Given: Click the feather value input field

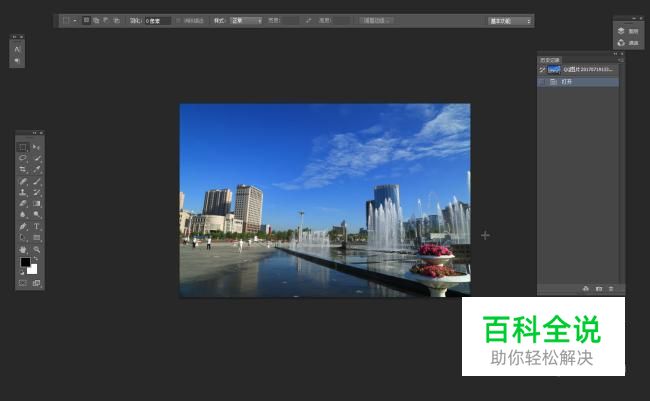Looking at the screenshot, I should [157, 21].
